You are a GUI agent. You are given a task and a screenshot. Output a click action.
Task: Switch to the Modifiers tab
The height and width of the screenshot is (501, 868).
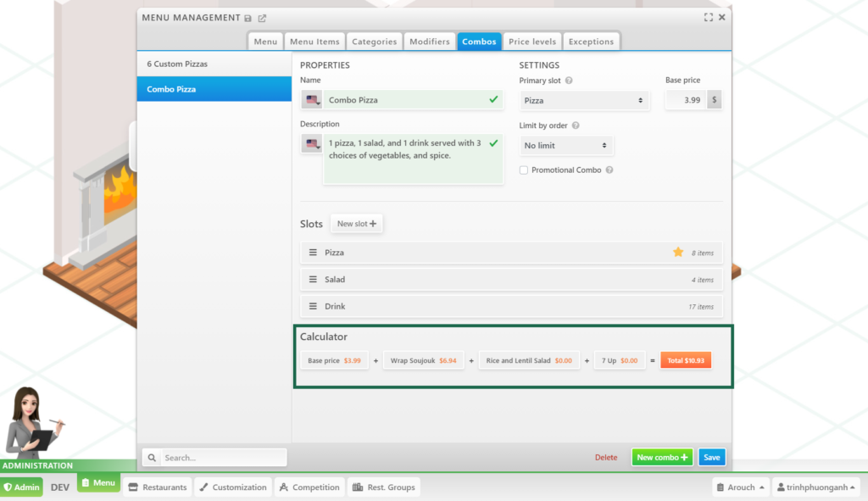coord(429,42)
